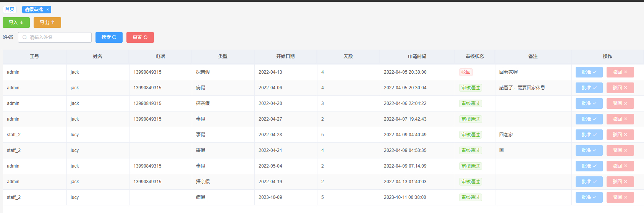Close the 请假审批 tab with the x icon

(48, 10)
